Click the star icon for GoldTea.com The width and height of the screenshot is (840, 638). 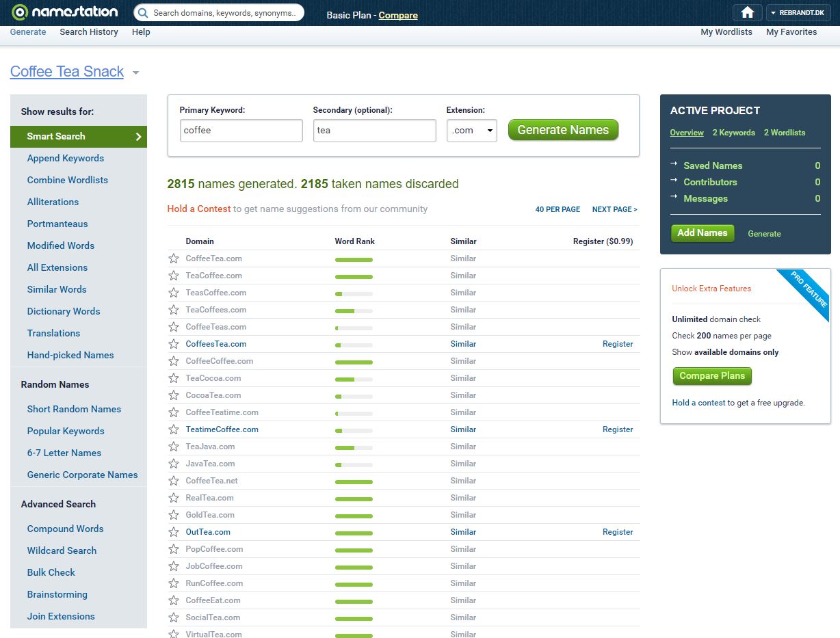click(174, 515)
